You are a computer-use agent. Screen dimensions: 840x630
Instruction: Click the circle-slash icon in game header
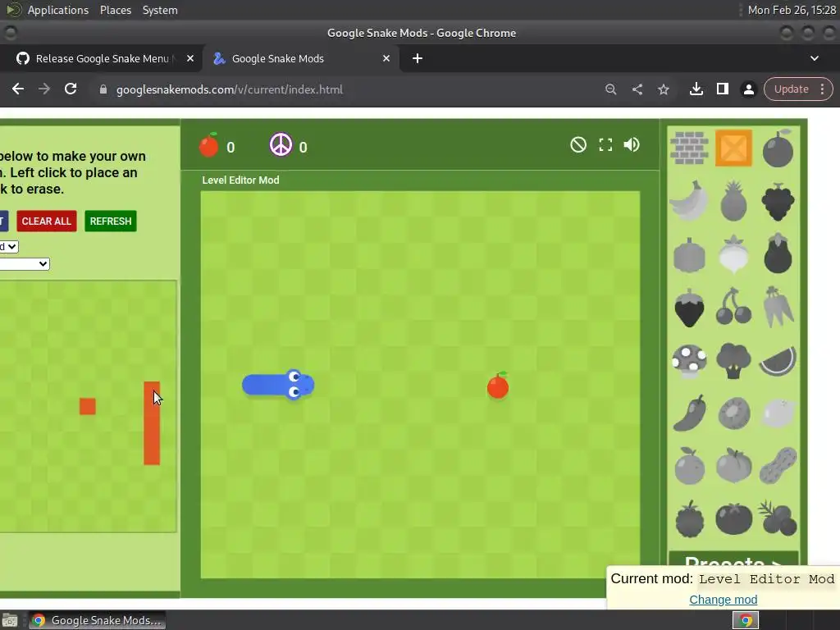point(578,144)
